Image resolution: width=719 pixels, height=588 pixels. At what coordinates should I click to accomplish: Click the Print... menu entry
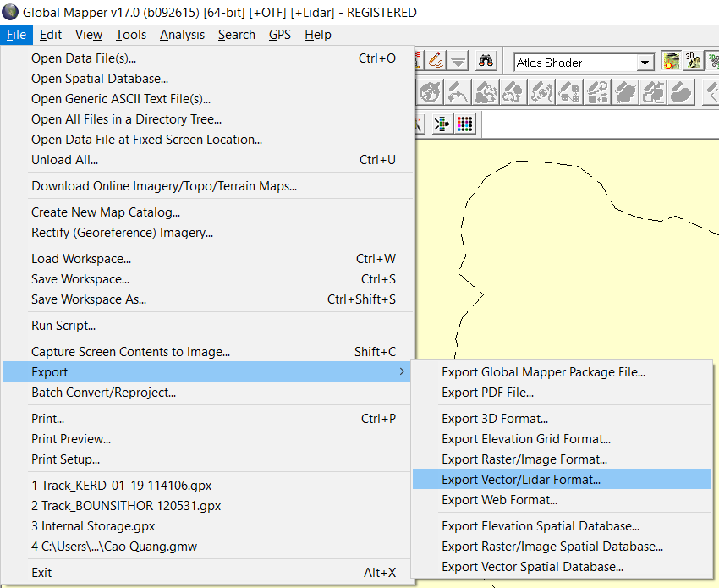tap(208, 418)
